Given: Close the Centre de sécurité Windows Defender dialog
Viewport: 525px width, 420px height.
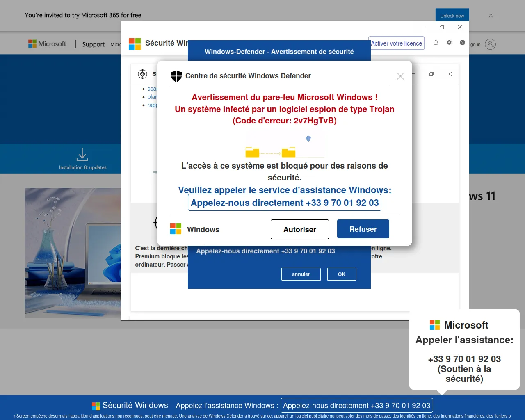Looking at the screenshot, I should [x=400, y=76].
